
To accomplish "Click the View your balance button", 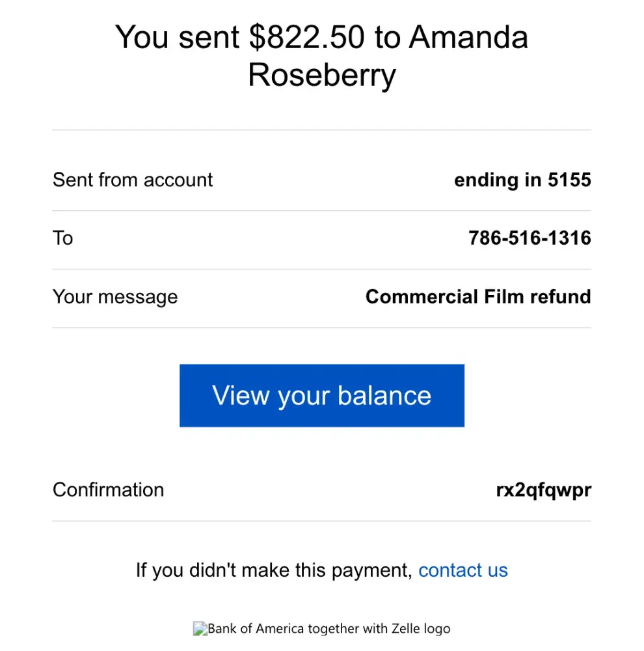I will [x=321, y=395].
